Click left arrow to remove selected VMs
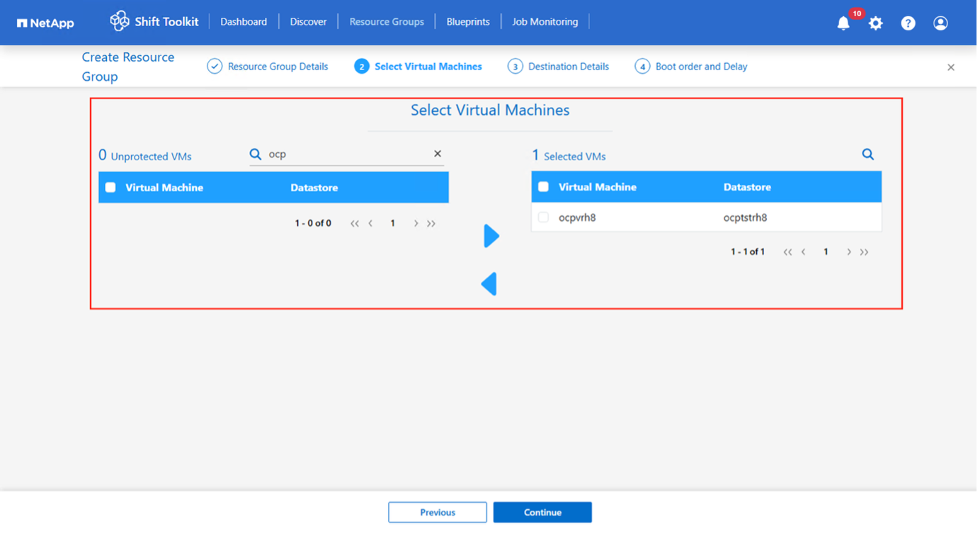The width and height of the screenshot is (980, 534). pos(489,284)
